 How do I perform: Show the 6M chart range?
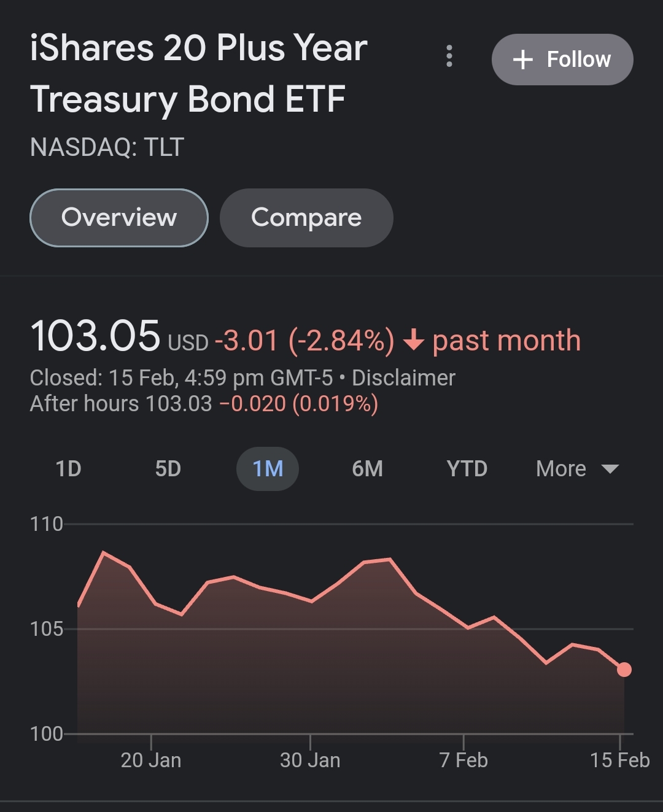click(x=367, y=469)
